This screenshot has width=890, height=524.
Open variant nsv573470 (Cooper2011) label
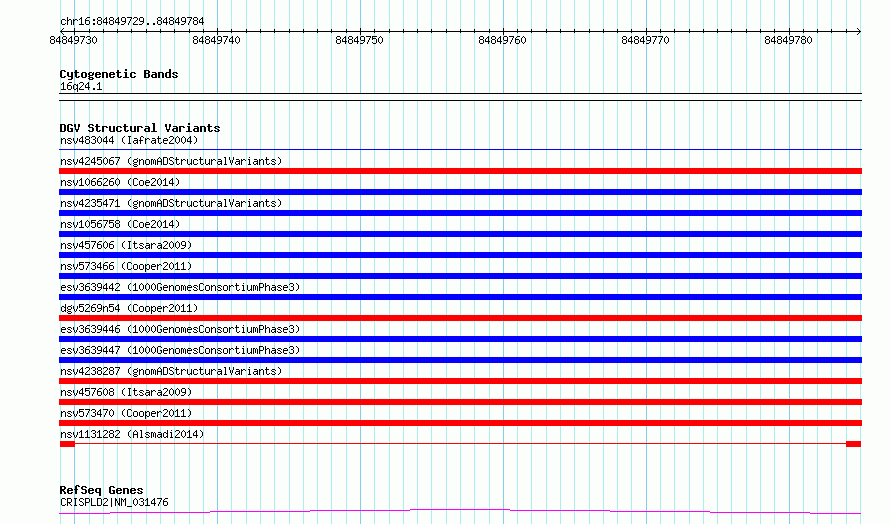126,413
